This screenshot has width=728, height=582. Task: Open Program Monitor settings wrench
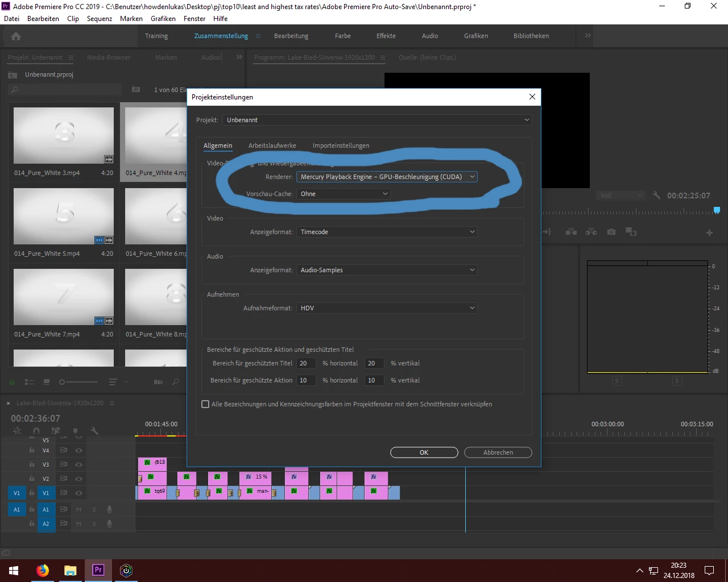[x=656, y=195]
